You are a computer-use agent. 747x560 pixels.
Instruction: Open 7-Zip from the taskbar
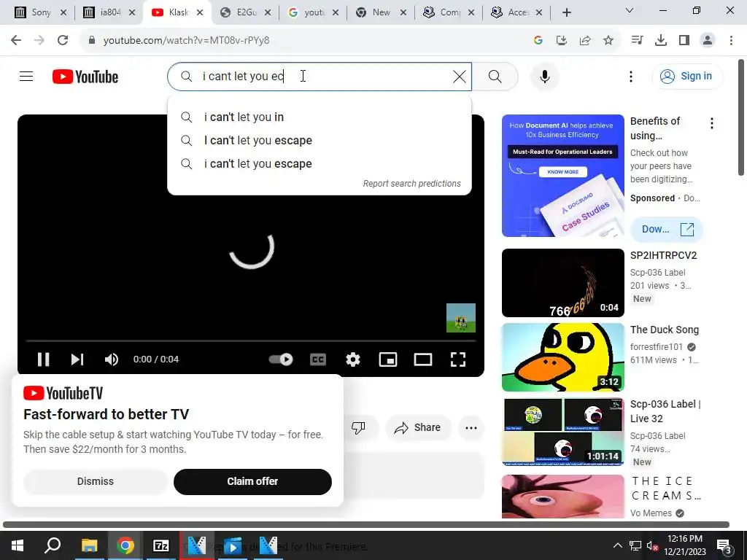tap(161, 545)
